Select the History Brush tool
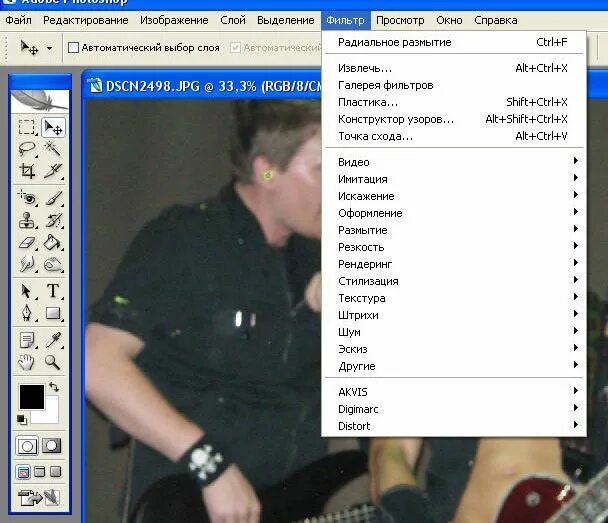The height and width of the screenshot is (523, 608). (x=53, y=220)
